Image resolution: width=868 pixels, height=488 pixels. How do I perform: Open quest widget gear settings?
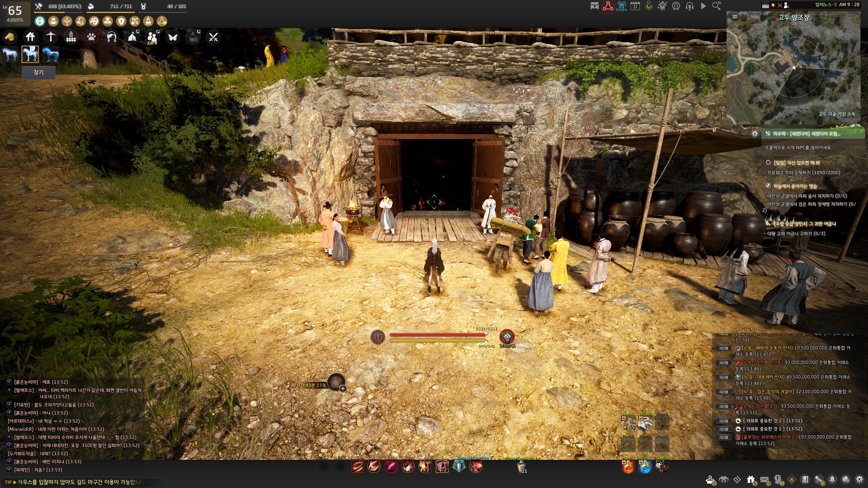tap(755, 134)
